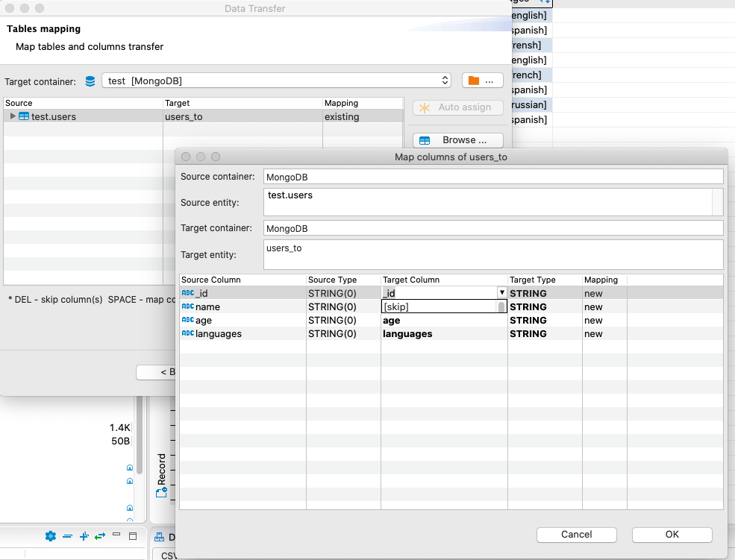This screenshot has height=560, width=735.
Task: Click the partially hidden Back button
Action: click(156, 372)
